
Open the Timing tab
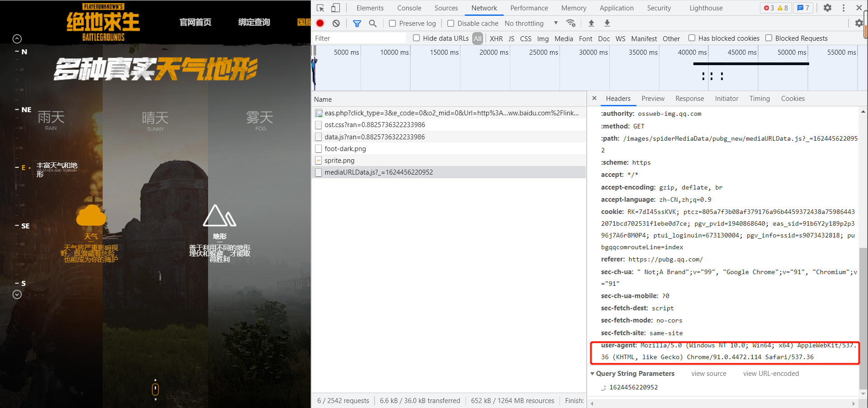pyautogui.click(x=759, y=98)
